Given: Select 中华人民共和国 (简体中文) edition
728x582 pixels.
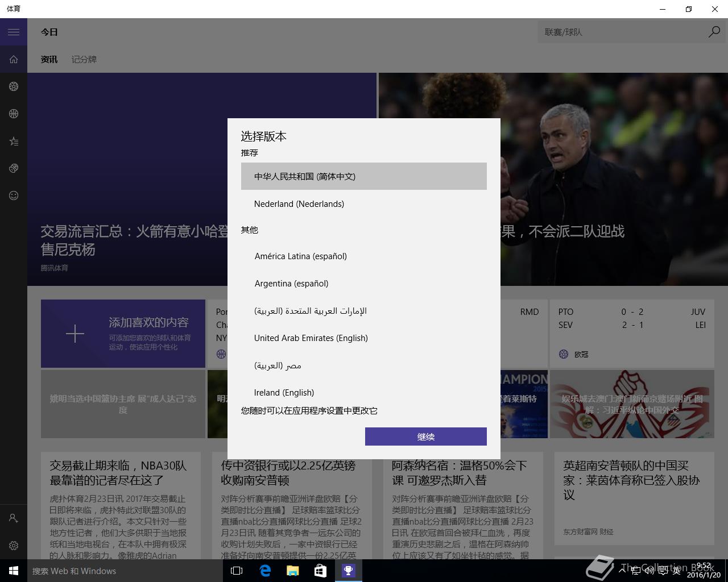Looking at the screenshot, I should pyautogui.click(x=364, y=176).
